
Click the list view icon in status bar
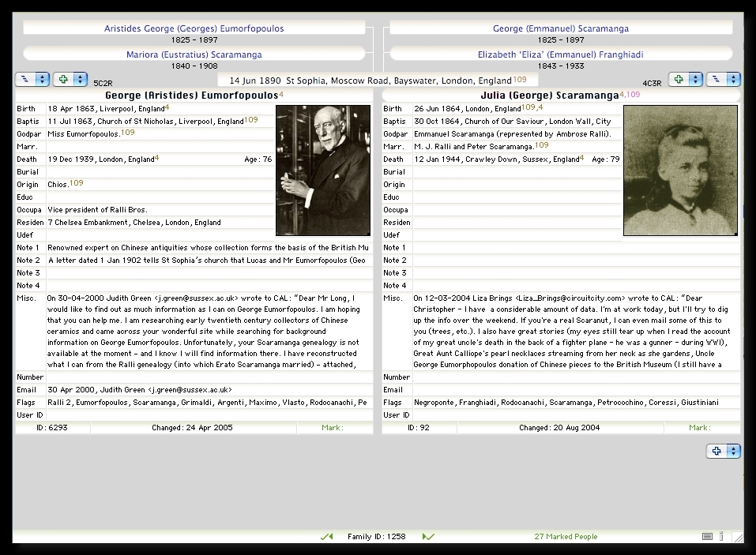point(707,537)
